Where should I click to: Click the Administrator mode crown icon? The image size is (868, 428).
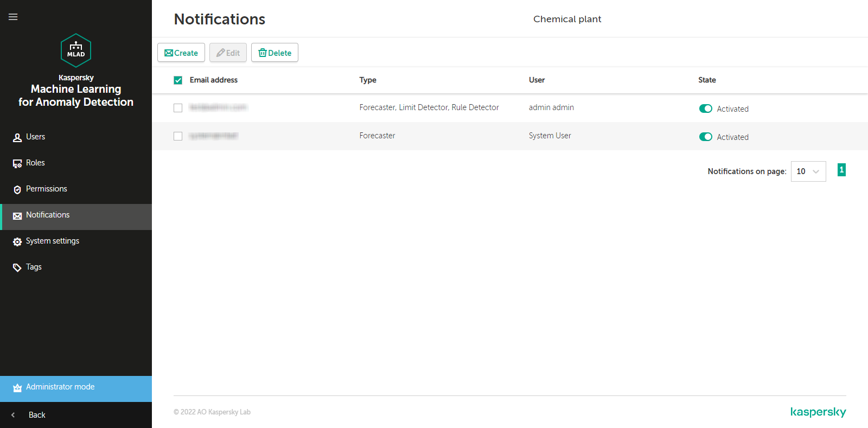click(17, 387)
